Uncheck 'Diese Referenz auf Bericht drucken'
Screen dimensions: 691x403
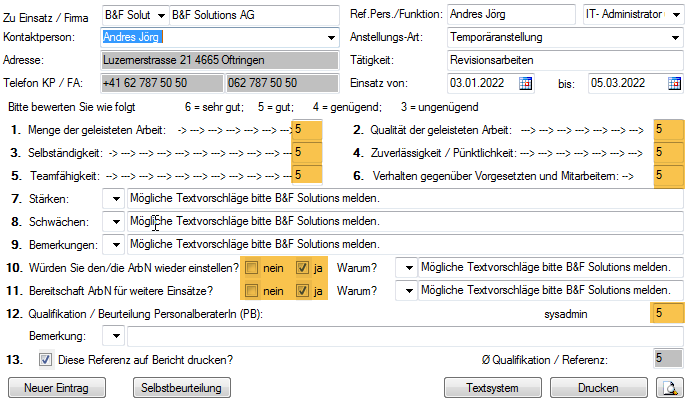tap(45, 360)
